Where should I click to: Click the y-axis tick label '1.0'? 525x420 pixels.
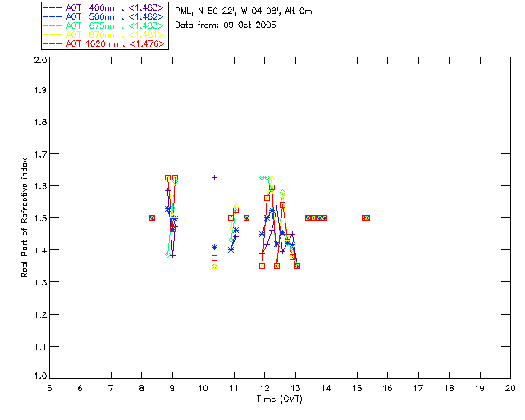40,376
